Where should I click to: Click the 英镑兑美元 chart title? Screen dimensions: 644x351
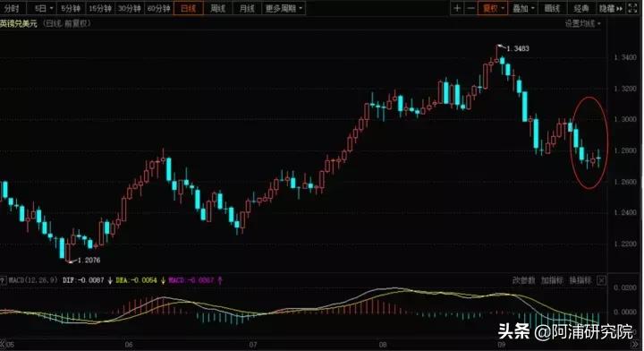click(x=19, y=24)
